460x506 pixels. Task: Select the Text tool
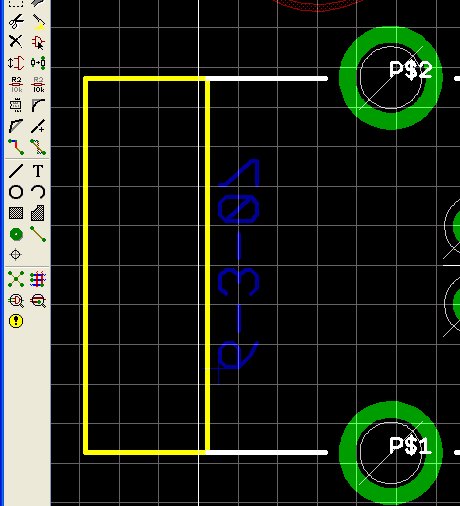[38, 171]
